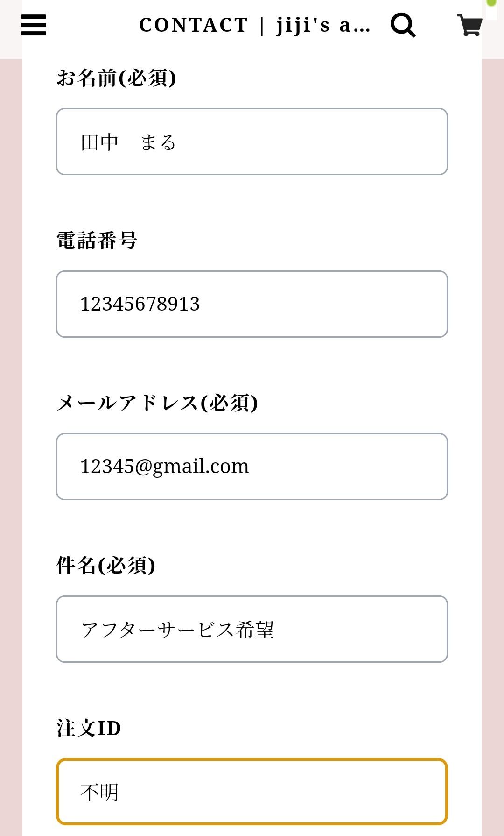Tap the メールアドレス label text
This screenshot has width=504, height=836.
tap(127, 403)
